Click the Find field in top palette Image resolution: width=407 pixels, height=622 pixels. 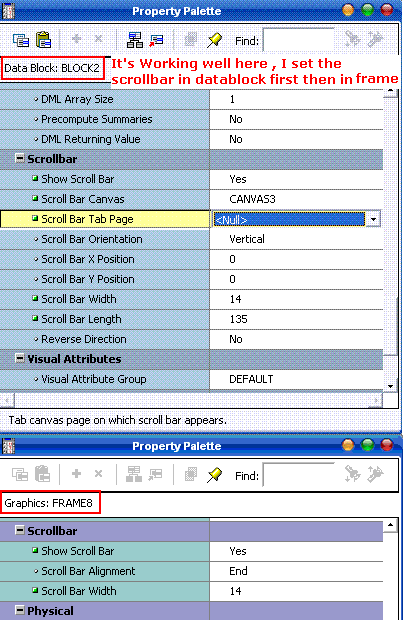tap(299, 40)
